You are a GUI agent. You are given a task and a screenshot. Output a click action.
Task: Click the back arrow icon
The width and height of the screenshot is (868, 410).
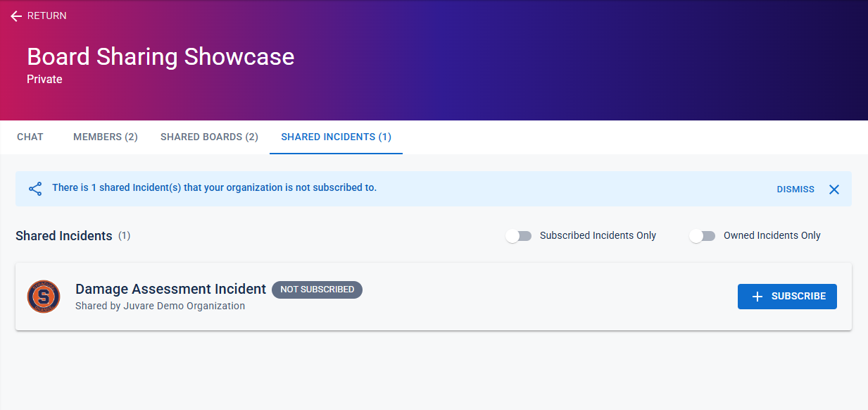coord(16,16)
